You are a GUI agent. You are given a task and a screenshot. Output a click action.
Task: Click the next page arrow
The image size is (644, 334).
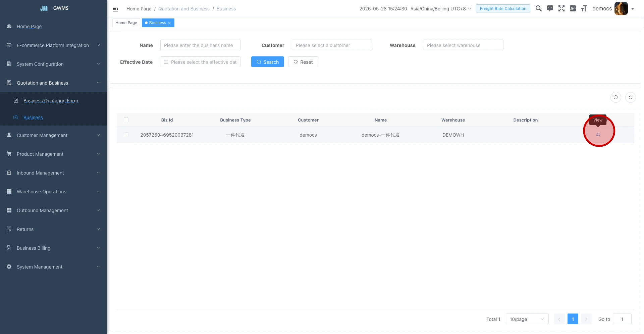[586, 319]
